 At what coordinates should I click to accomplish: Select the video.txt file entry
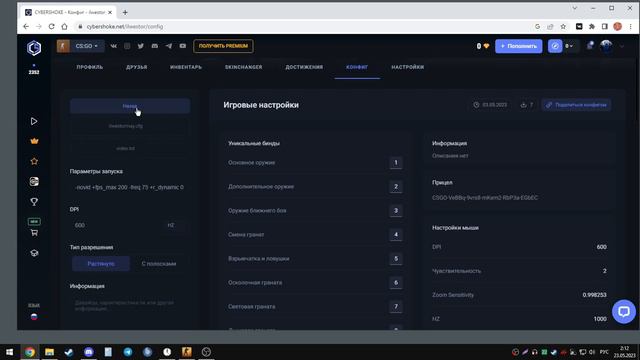(x=126, y=149)
